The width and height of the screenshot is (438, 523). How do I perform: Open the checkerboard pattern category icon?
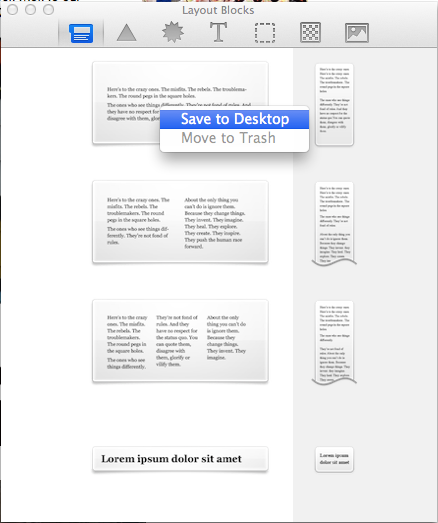pyautogui.click(x=311, y=32)
